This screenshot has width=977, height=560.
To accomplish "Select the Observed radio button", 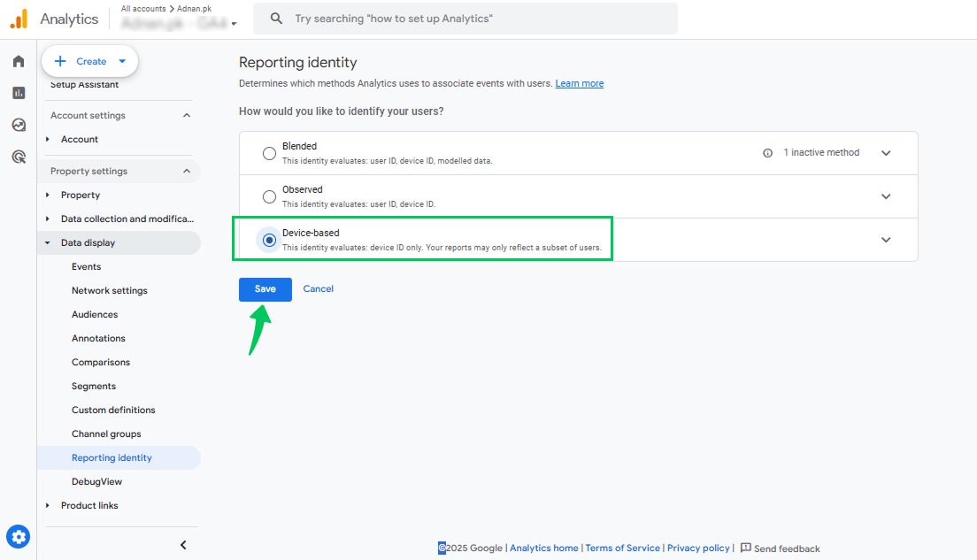I will 269,196.
